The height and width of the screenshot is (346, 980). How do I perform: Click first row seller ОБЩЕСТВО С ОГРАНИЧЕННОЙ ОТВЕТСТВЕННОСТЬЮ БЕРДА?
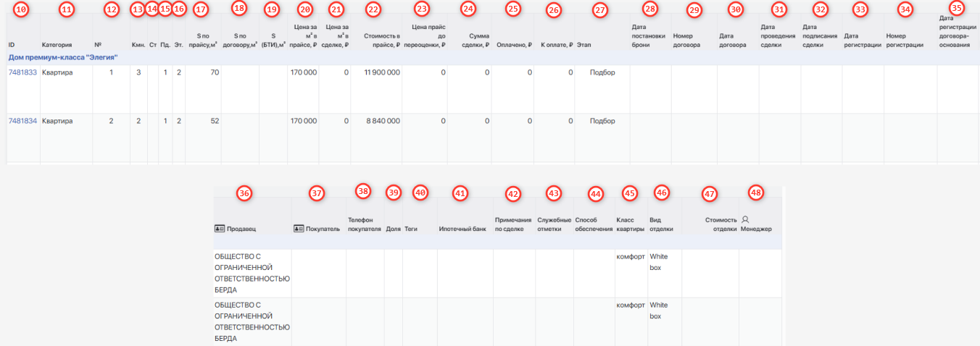[x=252, y=273]
